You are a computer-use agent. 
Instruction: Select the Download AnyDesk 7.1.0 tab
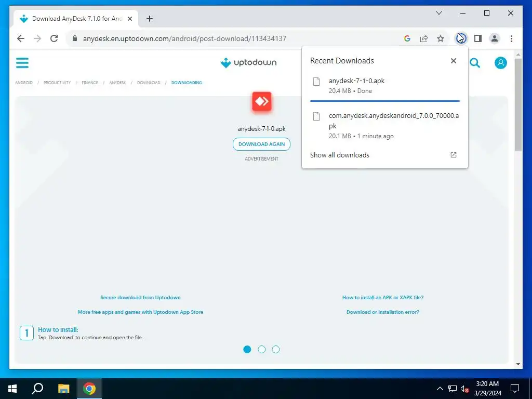pyautogui.click(x=76, y=19)
